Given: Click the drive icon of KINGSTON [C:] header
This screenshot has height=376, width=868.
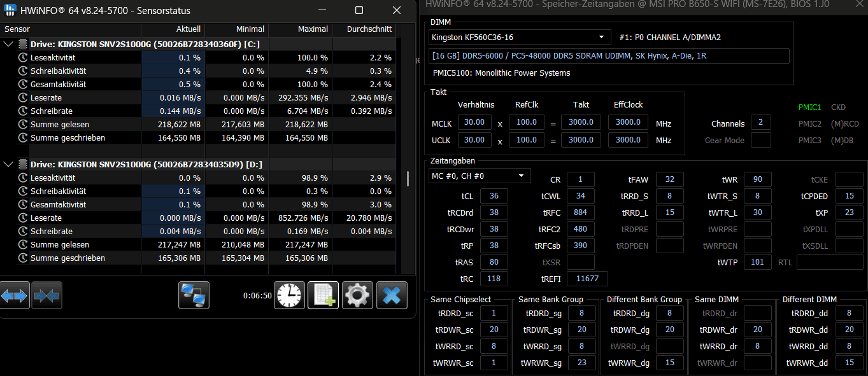Looking at the screenshot, I should (23, 44).
